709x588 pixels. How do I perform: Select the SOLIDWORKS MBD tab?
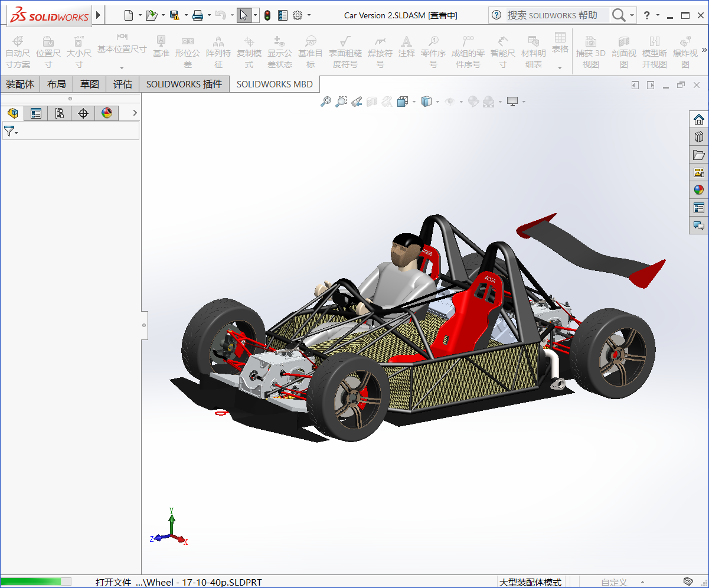pos(275,84)
